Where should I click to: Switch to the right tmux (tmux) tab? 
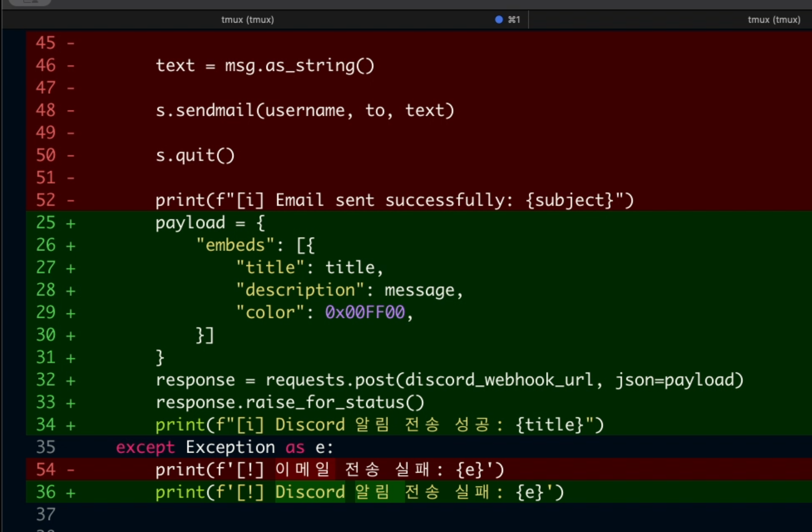774,20
